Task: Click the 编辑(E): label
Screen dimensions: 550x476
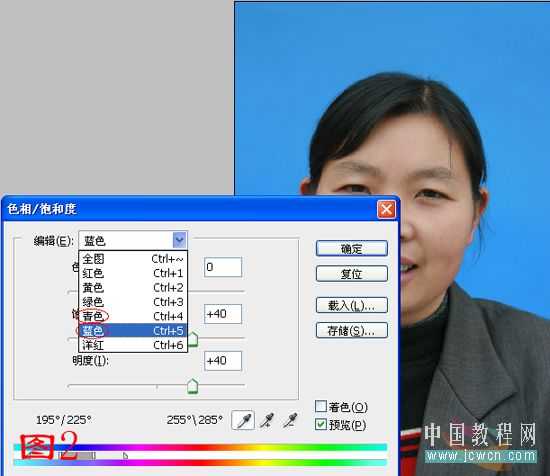Action: [x=53, y=241]
